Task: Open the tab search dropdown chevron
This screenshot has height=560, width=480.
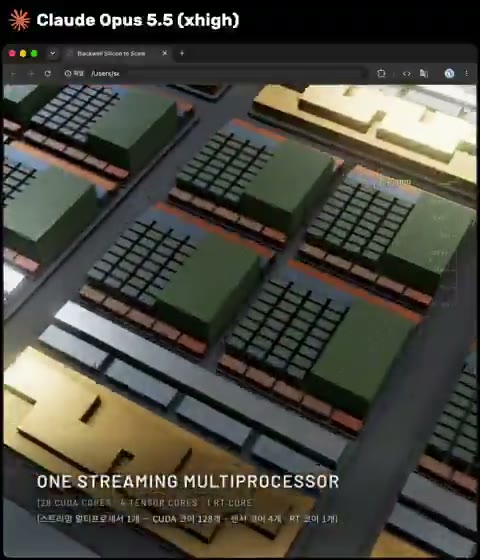Action: (x=52, y=53)
